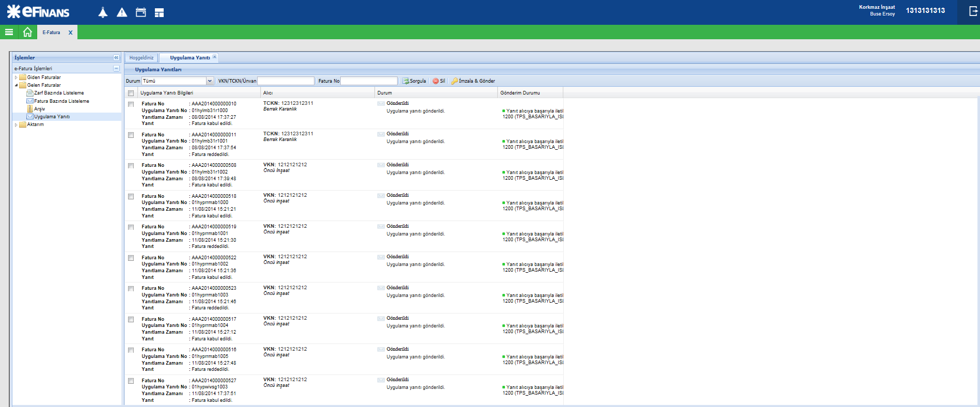This screenshot has width=980, height=407.
Task: Check the row for invoice AAA2014000000523
Action: click(x=131, y=289)
